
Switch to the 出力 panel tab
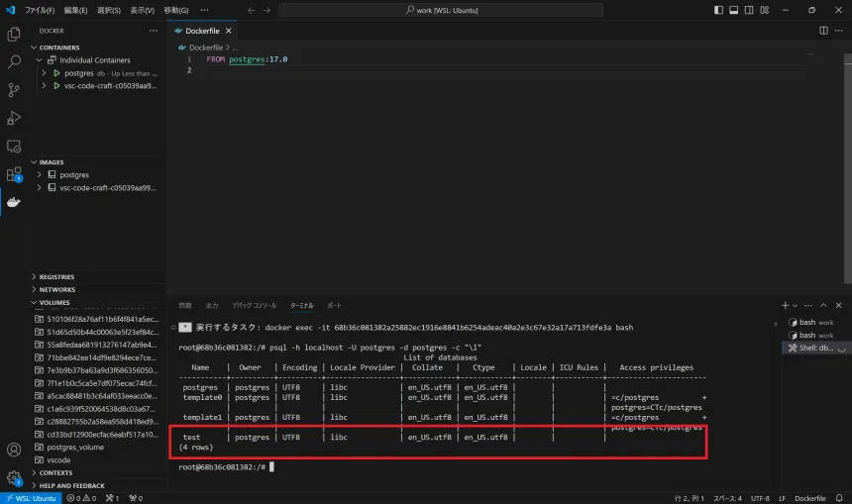[x=212, y=306]
